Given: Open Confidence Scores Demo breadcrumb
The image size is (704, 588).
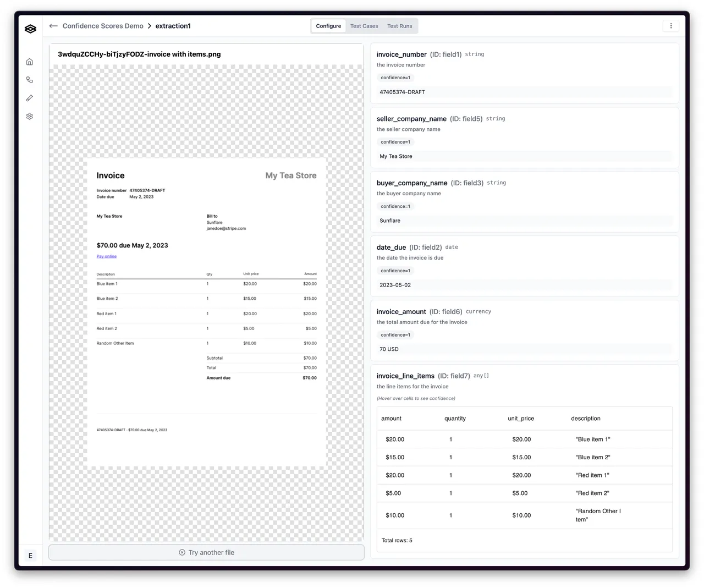Looking at the screenshot, I should pos(103,26).
